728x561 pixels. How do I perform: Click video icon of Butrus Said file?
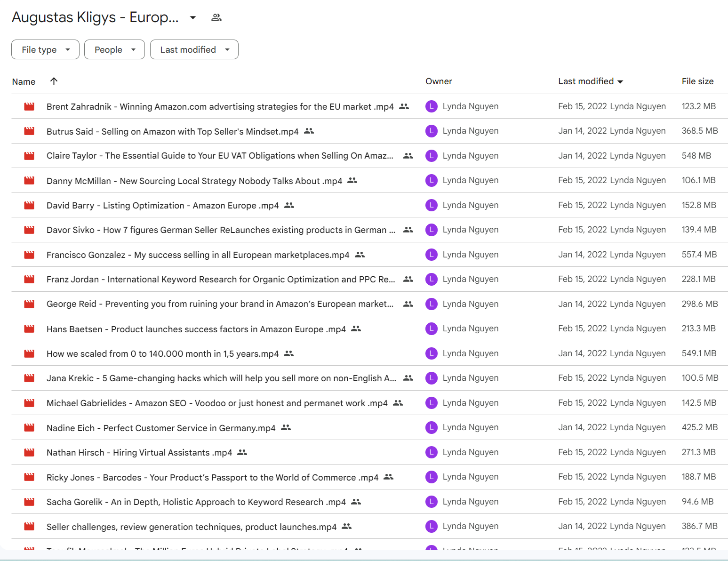pos(29,131)
